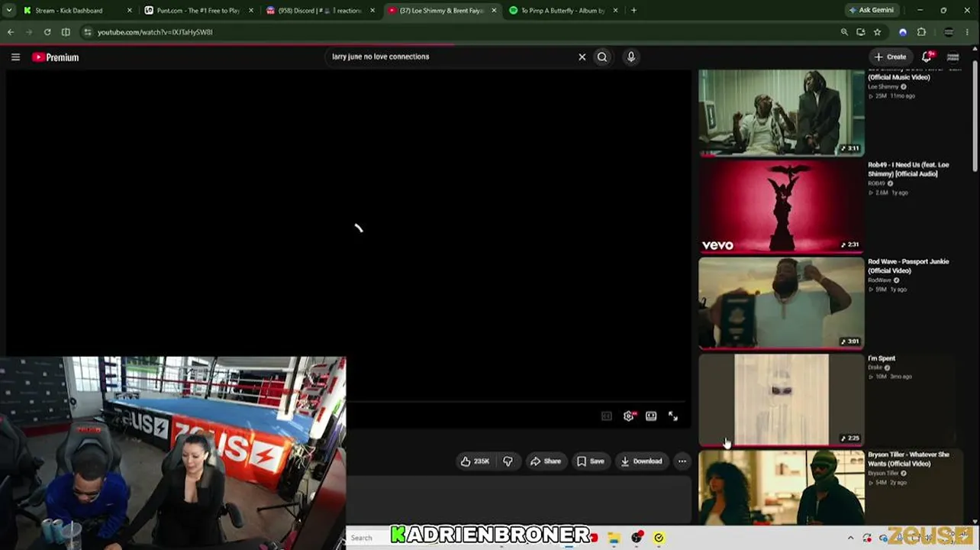
Task: Click the Windows taskbar Search box
Action: coord(368,538)
